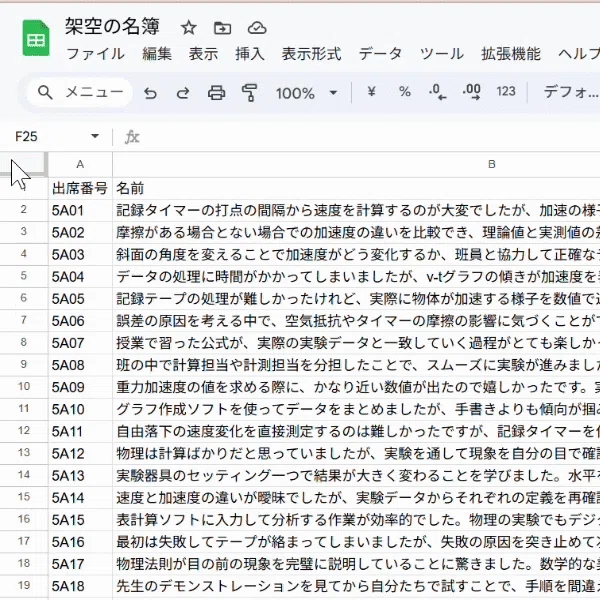The width and height of the screenshot is (600, 600).
Task: Apply percent format
Action: click(x=404, y=92)
